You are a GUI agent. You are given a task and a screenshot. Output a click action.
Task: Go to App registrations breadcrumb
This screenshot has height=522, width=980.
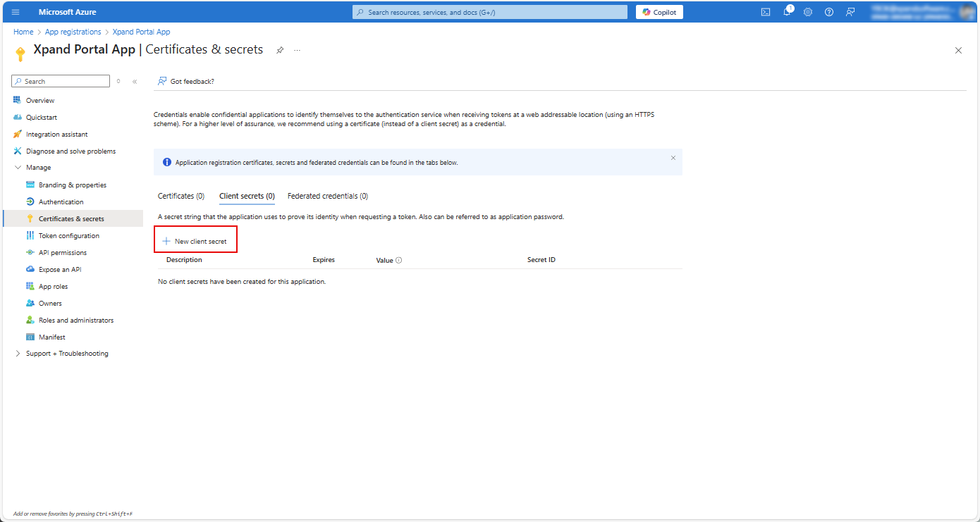73,32
